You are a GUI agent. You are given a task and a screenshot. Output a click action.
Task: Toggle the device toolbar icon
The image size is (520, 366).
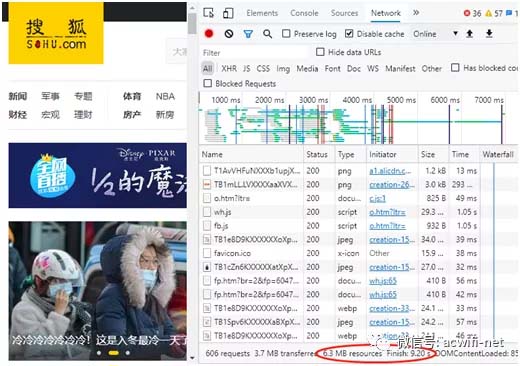pyautogui.click(x=228, y=13)
